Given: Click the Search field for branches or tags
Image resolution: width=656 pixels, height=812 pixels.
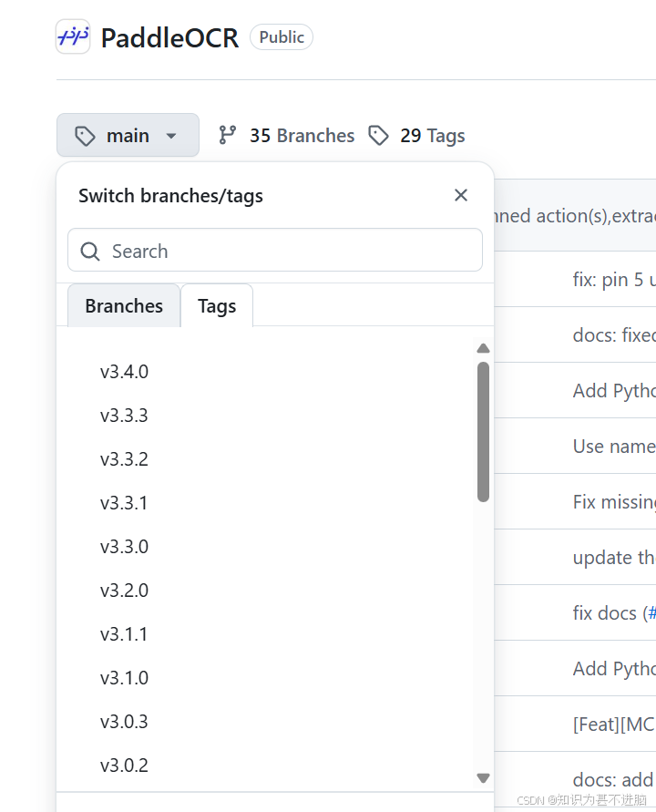Looking at the screenshot, I should point(275,250).
